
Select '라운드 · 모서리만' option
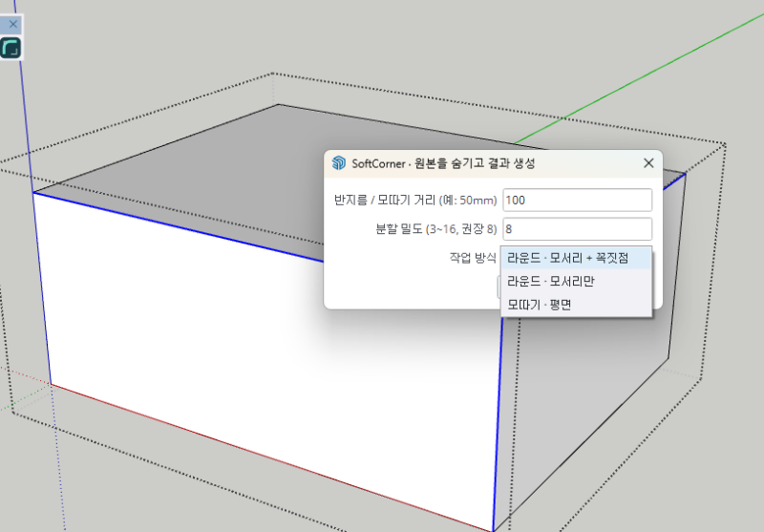[x=577, y=281]
